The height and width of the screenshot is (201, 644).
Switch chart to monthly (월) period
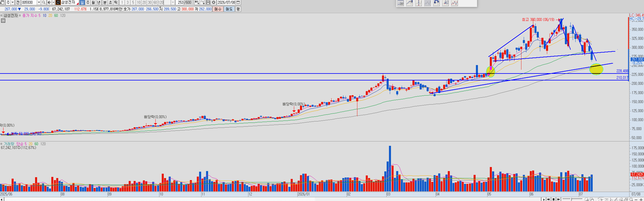[93, 2]
